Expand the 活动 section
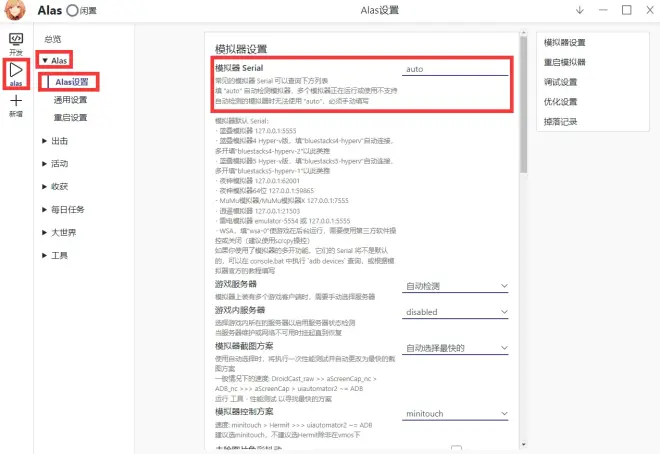The width and height of the screenshot is (660, 454). coord(55,164)
